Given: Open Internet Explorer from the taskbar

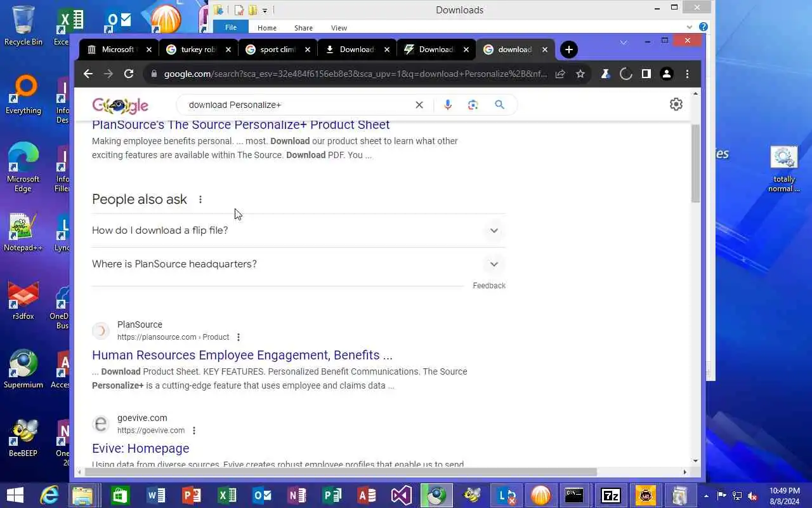Looking at the screenshot, I should click(x=49, y=495).
